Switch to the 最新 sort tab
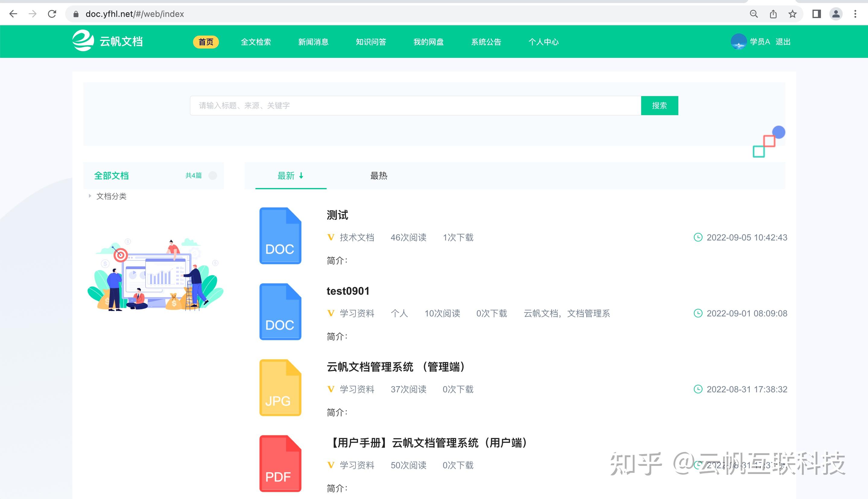 (x=291, y=176)
